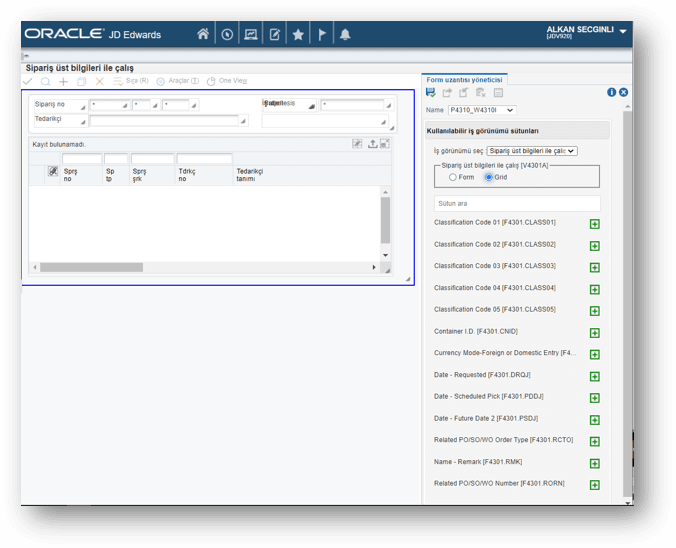Add Date - Scheduled Pick column
The height and width of the screenshot is (548, 676).
click(x=595, y=398)
